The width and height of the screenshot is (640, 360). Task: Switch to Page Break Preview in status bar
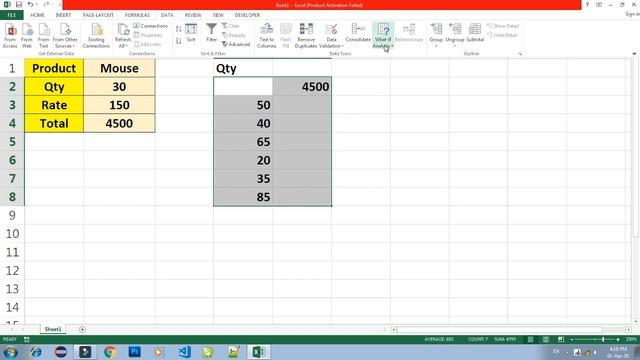pyautogui.click(x=561, y=340)
